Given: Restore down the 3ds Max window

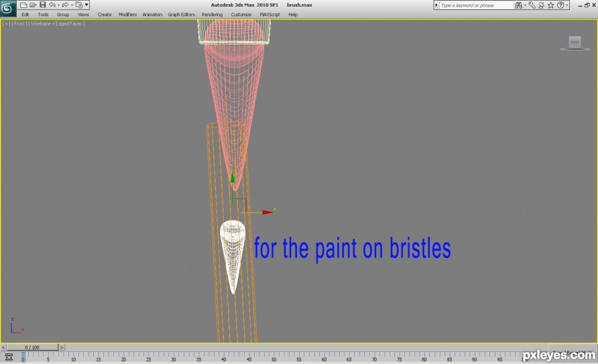Looking at the screenshot, I should pyautogui.click(x=587, y=5).
